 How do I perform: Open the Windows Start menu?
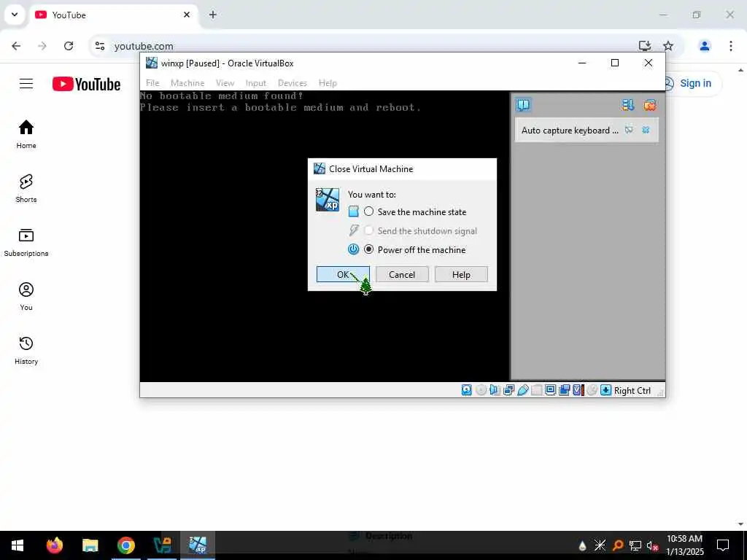click(x=18, y=545)
